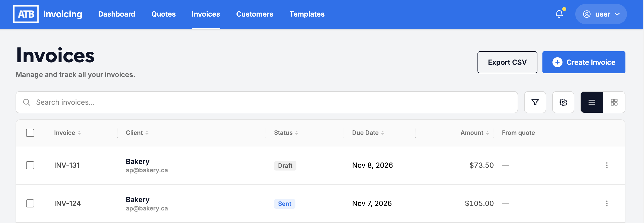
Task: Sort by Status column arrows
Action: pyautogui.click(x=297, y=133)
